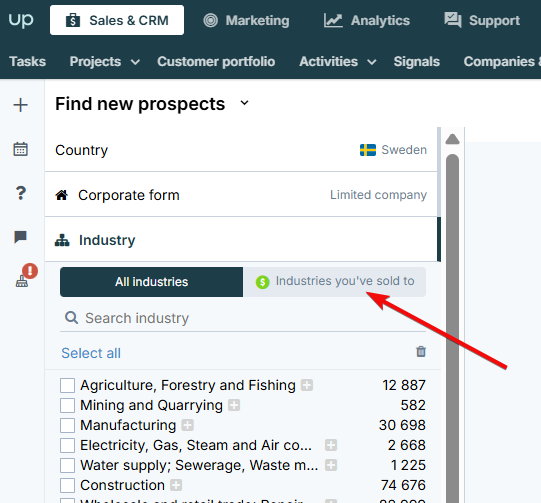Click the 30 698 count for Manufacturing

pos(402,425)
